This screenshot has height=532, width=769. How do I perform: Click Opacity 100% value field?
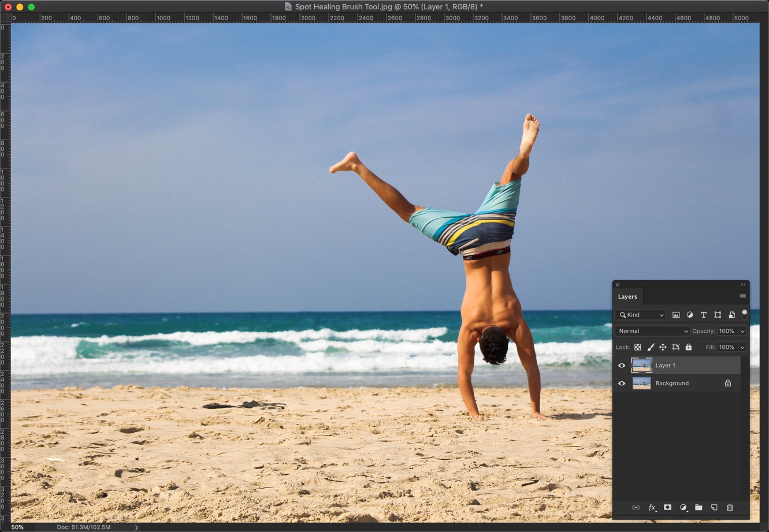727,331
